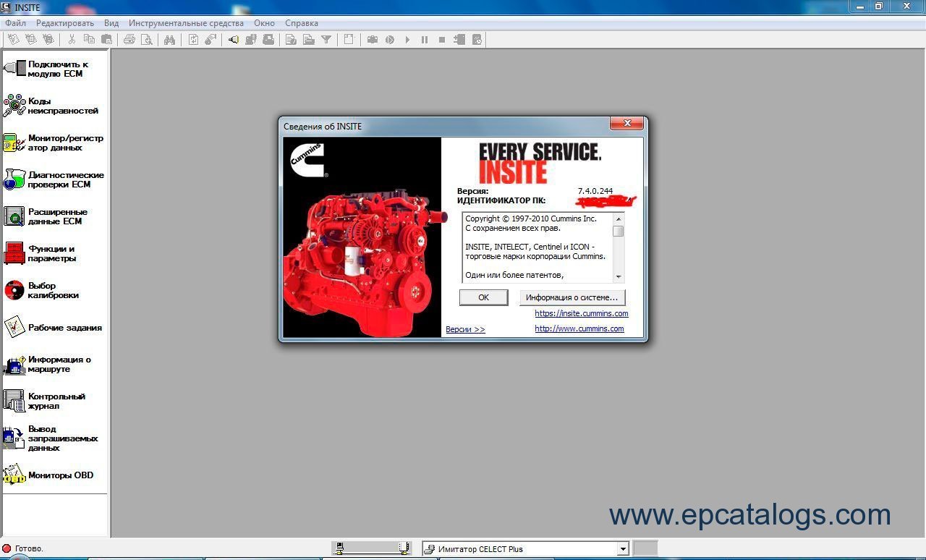926x560 pixels.
Task: Open the https://insite.cummins.com link
Action: [581, 313]
